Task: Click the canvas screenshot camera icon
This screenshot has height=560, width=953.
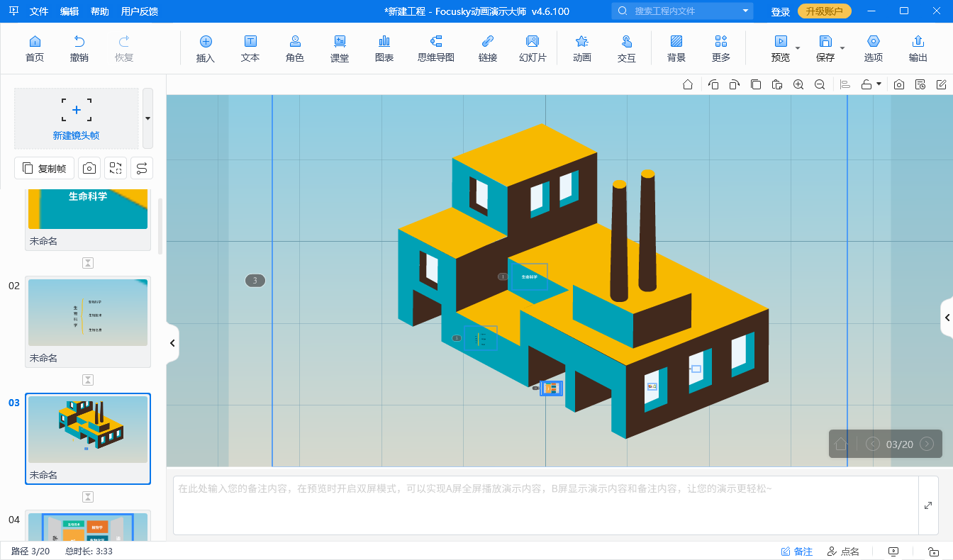Action: click(x=899, y=84)
